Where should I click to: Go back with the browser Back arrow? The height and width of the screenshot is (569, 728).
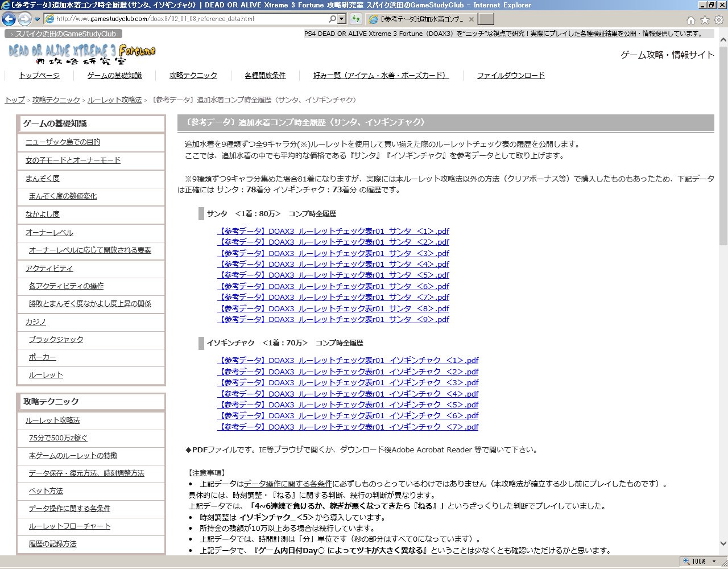(9, 19)
